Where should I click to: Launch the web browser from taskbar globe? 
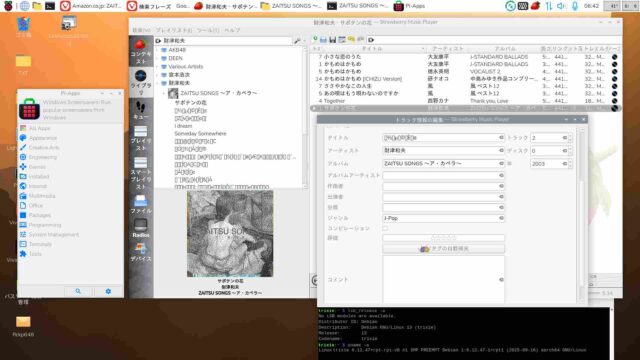point(24,6)
